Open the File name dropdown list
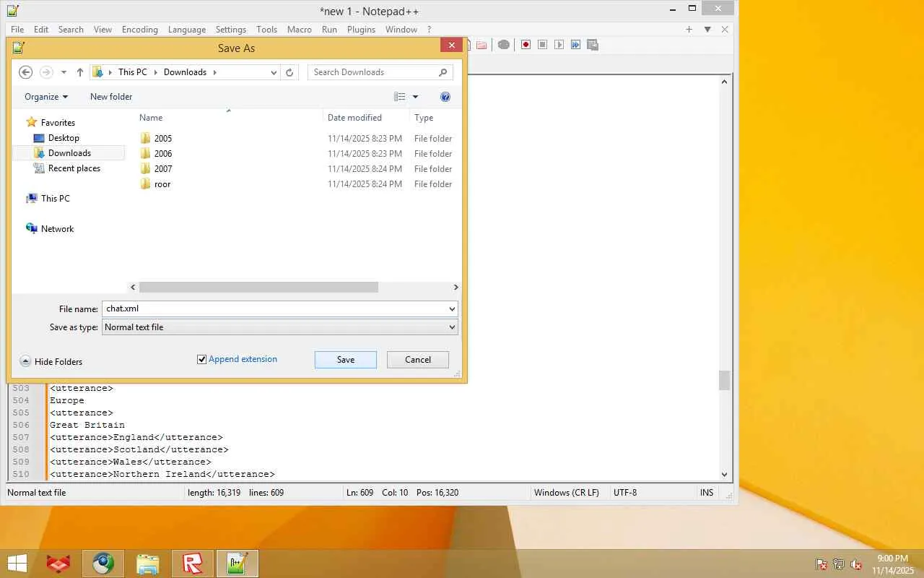Image resolution: width=924 pixels, height=578 pixels. 452,309
